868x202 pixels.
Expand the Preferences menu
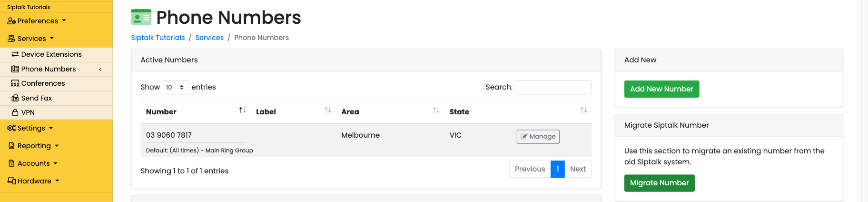(37, 21)
